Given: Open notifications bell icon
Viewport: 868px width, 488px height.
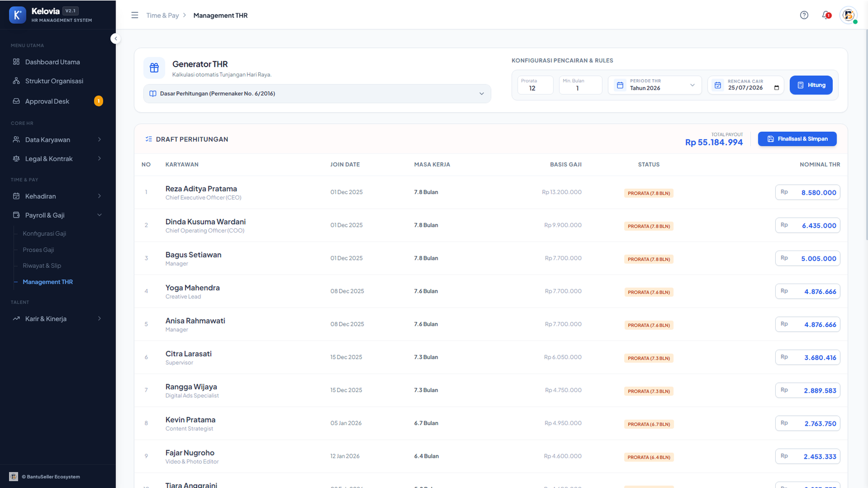Looking at the screenshot, I should 826,15.
